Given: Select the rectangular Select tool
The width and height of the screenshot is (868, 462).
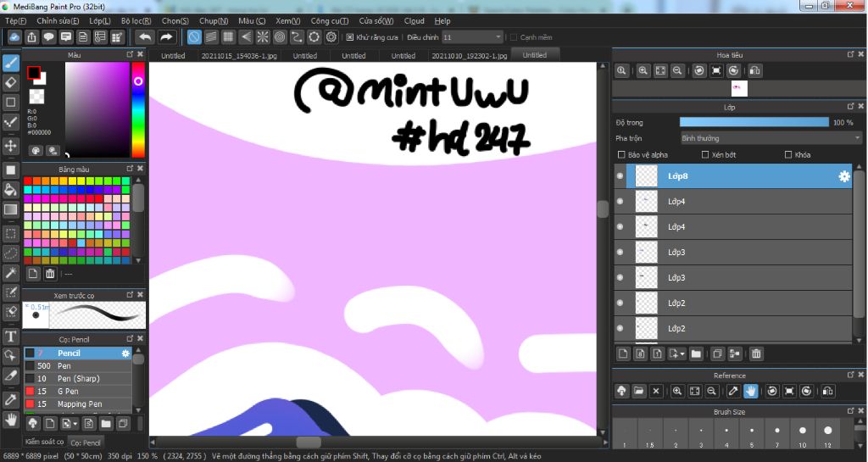Looking at the screenshot, I should pyautogui.click(x=10, y=233).
